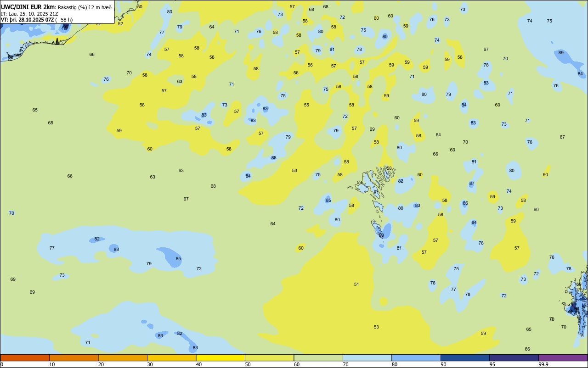Click the legend tick label '99.9'
The image size is (588, 368).
[x=543, y=364]
